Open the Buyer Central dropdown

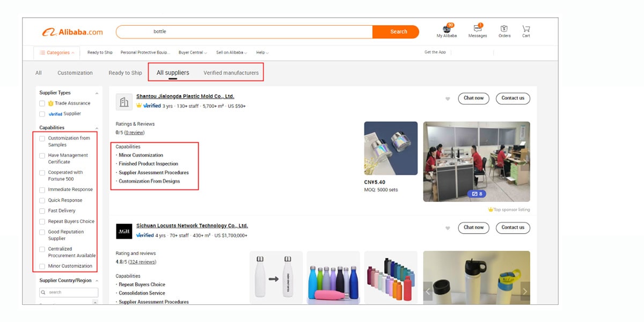(193, 53)
